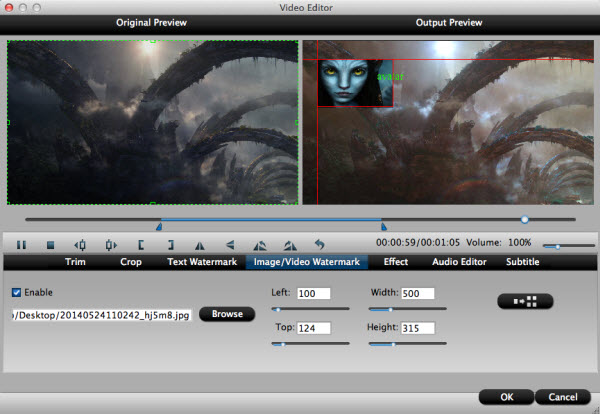
Task: Click the apply-to-all grid button
Action: (x=525, y=302)
